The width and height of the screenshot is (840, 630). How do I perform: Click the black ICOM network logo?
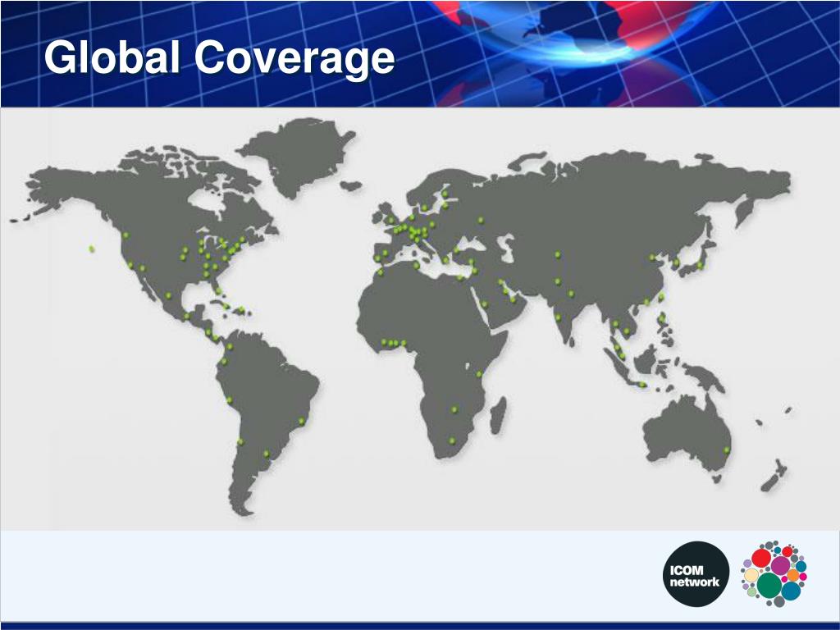coord(696,573)
